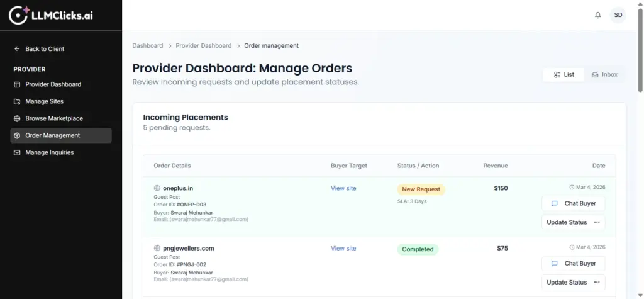Click the notification bell icon
Viewport: 644px width, 299px height.
597,15
